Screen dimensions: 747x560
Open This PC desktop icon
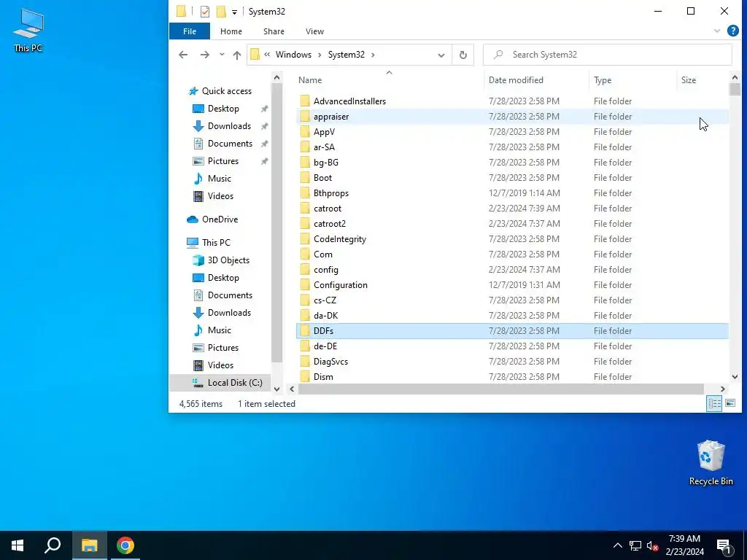[28, 31]
